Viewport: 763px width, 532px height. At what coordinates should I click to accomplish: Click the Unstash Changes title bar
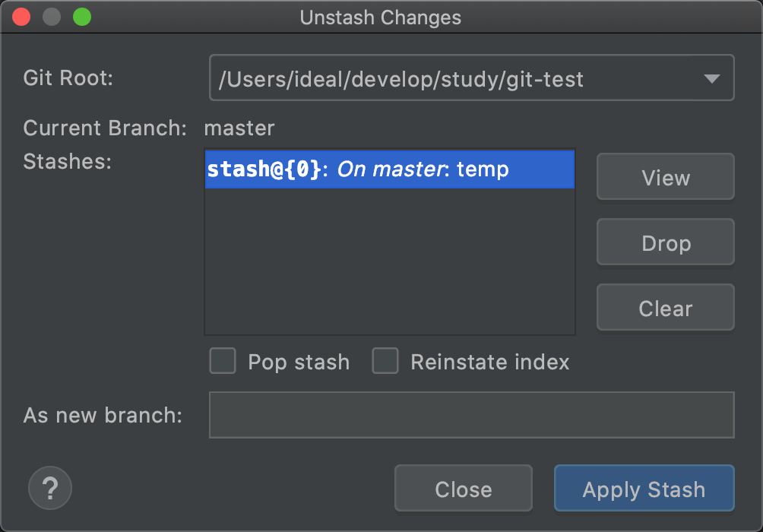381,17
